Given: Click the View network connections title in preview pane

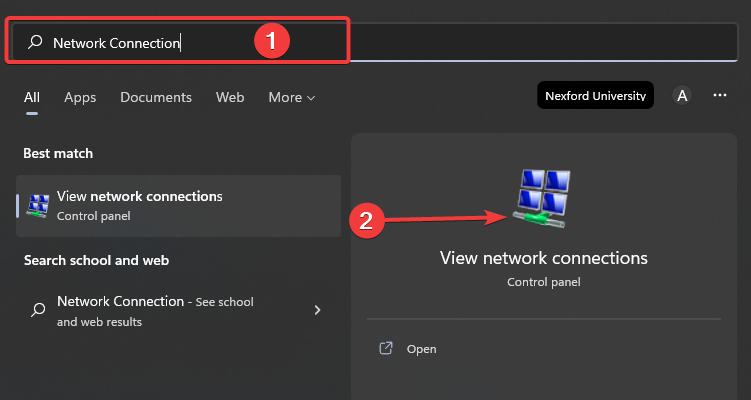Looking at the screenshot, I should tap(544, 258).
